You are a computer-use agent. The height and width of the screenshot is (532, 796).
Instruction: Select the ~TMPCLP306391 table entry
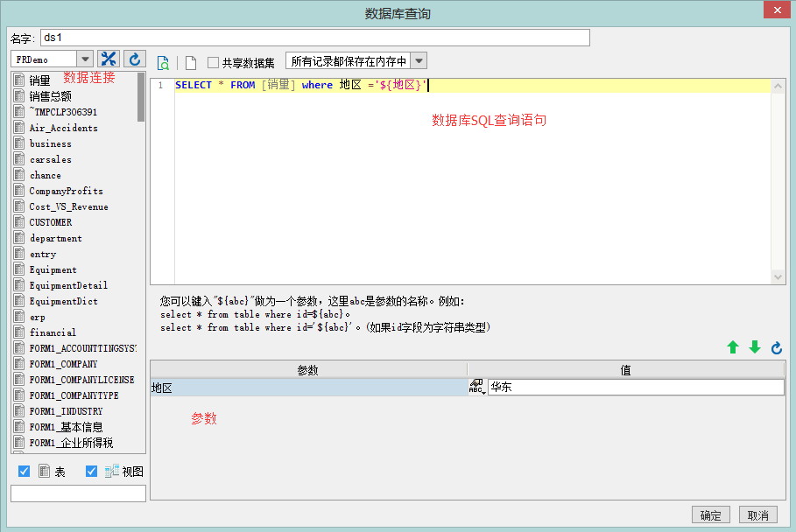pos(63,112)
